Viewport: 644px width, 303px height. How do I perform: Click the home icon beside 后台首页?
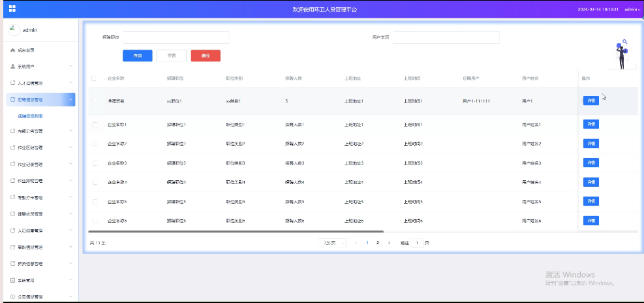(x=12, y=50)
